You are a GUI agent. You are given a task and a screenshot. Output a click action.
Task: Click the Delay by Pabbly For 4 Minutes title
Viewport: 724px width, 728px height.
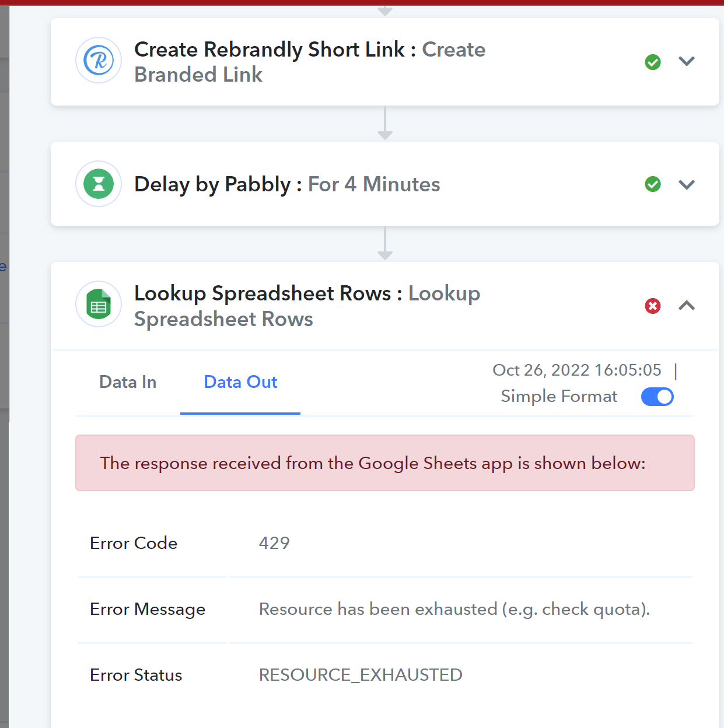tap(287, 184)
